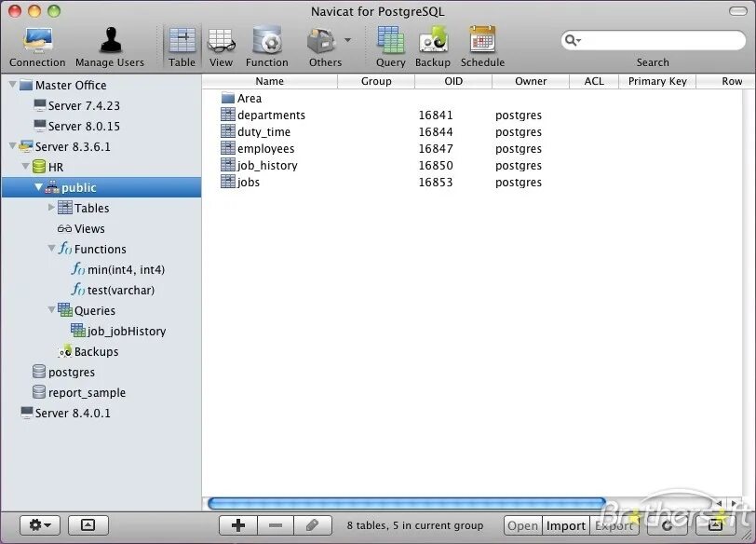Select the departments table icon
Screen dimensions: 756x544
[x=227, y=115]
